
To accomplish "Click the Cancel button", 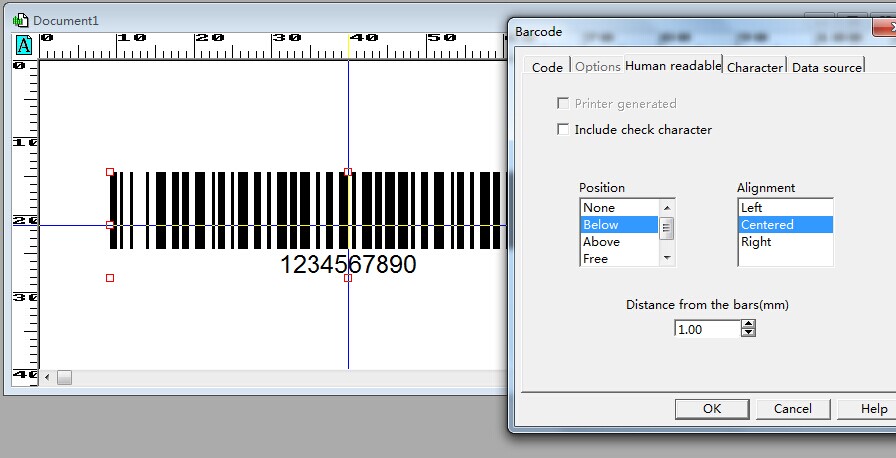I will pyautogui.click(x=793, y=409).
